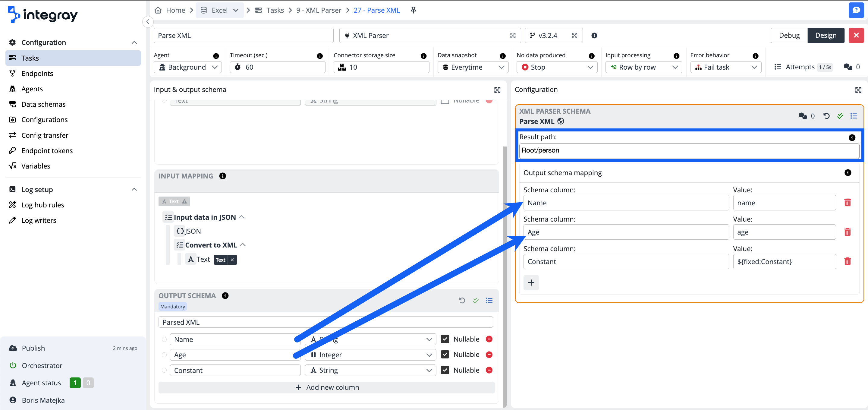
Task: Expand the Configuration panel fullscreen icon
Action: [858, 90]
